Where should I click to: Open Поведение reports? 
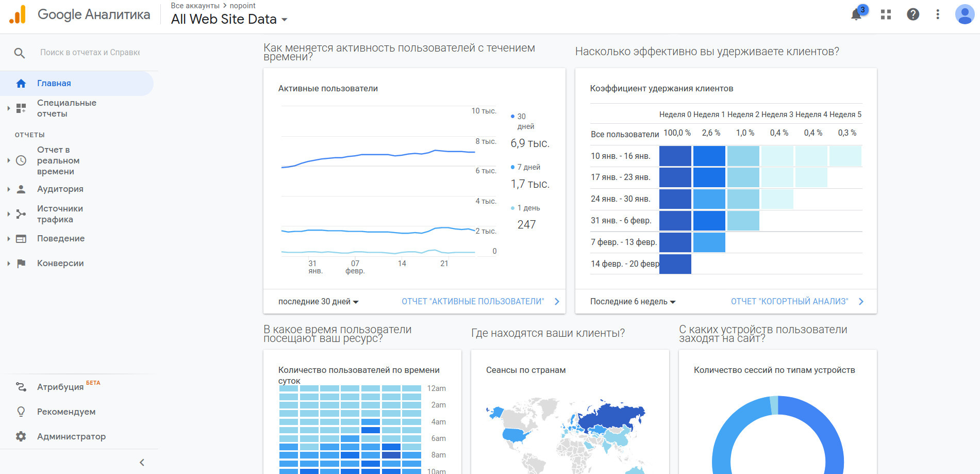tap(61, 239)
